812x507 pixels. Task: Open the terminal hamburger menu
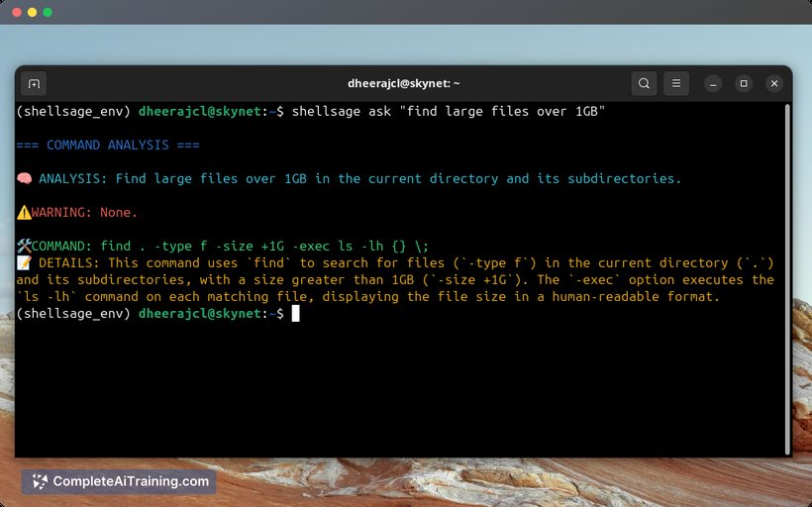(x=676, y=83)
